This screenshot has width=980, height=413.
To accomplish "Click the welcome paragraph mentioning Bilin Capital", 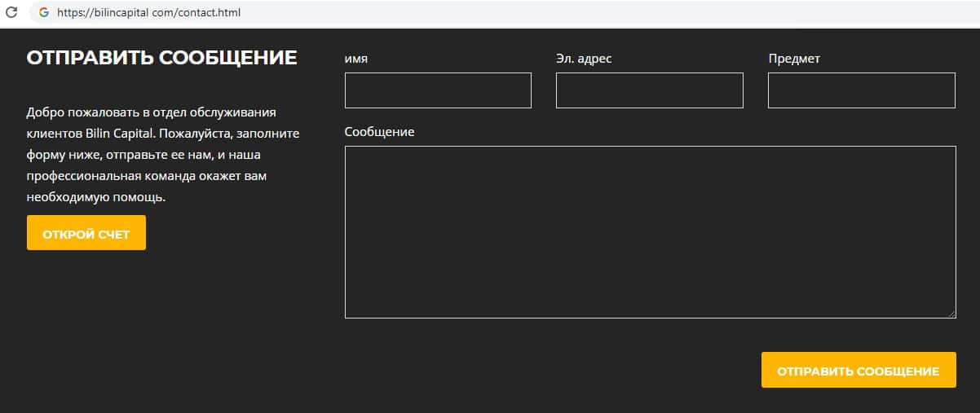I will (x=163, y=154).
